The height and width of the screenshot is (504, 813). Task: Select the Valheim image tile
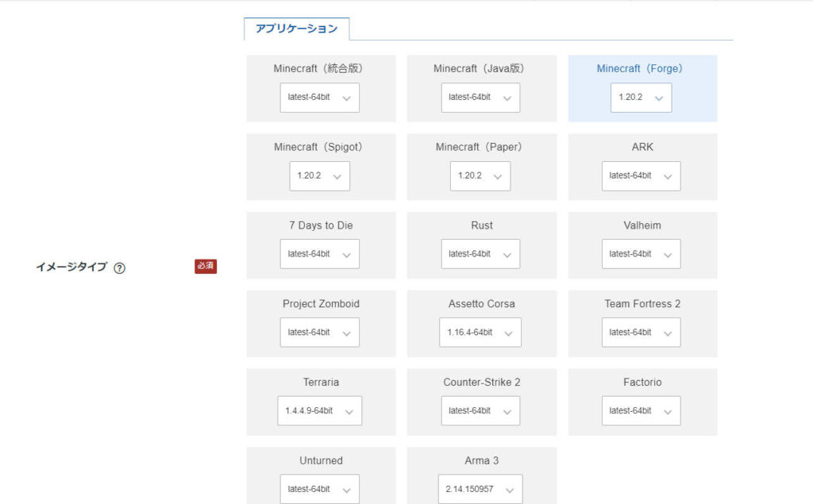(642, 225)
